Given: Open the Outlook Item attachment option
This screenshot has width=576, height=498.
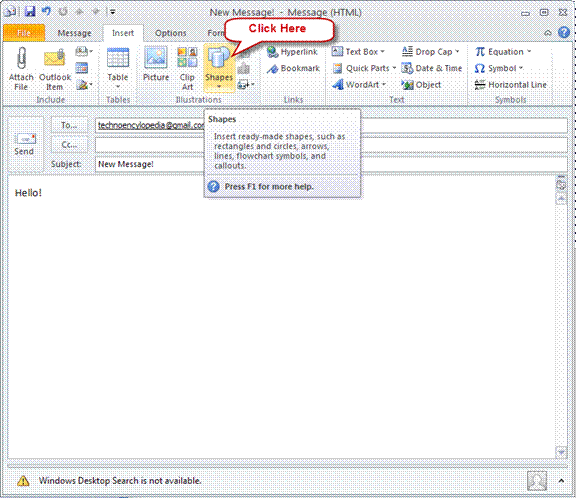Looking at the screenshot, I should coord(54,68).
